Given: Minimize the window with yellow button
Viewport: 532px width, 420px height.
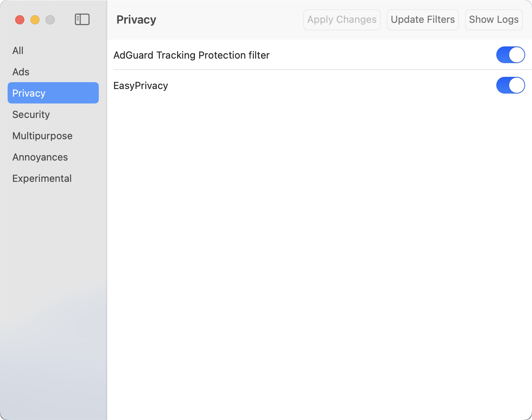Looking at the screenshot, I should pos(35,20).
